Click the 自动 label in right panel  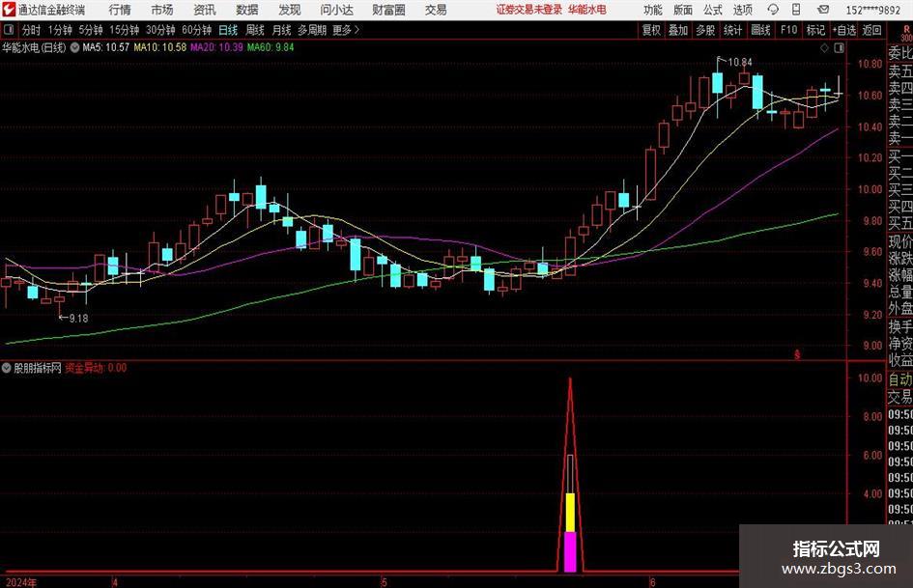[x=900, y=379]
